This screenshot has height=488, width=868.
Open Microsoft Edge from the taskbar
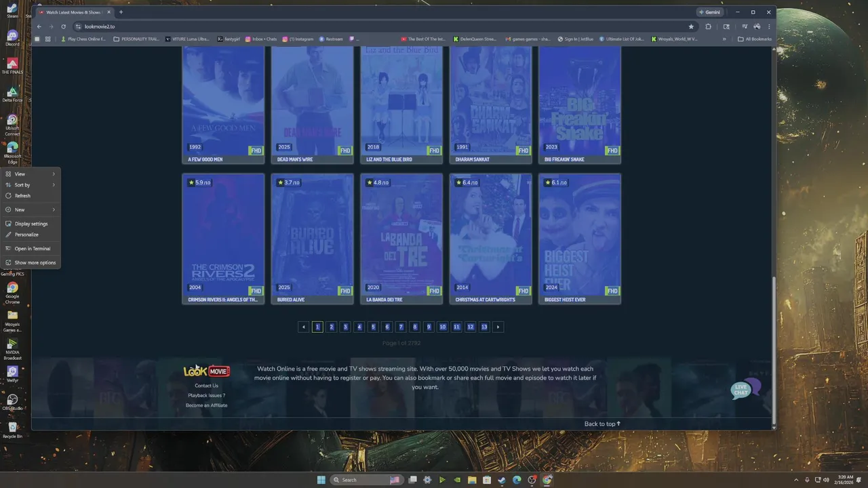[x=517, y=480]
